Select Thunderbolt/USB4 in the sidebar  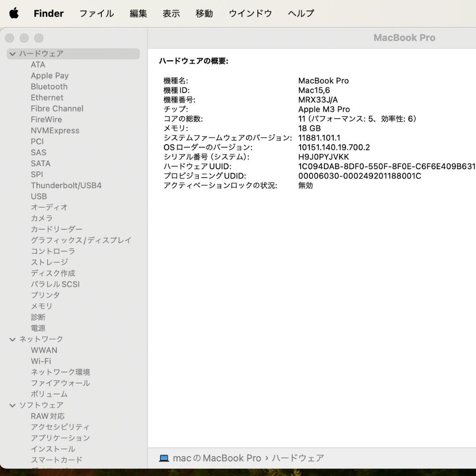(66, 186)
